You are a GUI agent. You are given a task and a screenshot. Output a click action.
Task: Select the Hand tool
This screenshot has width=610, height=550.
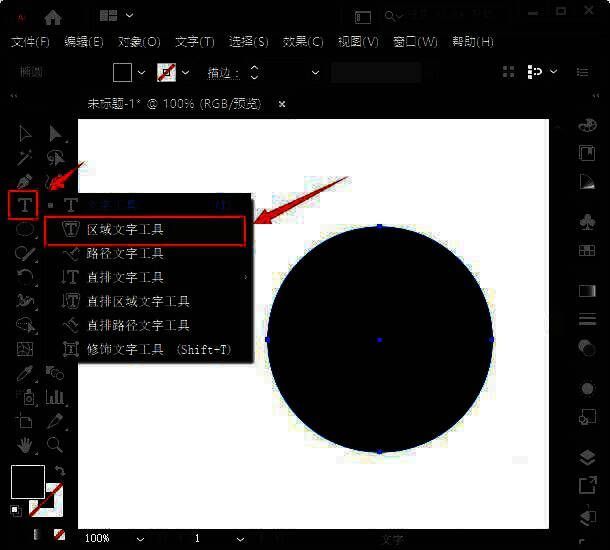(25, 445)
